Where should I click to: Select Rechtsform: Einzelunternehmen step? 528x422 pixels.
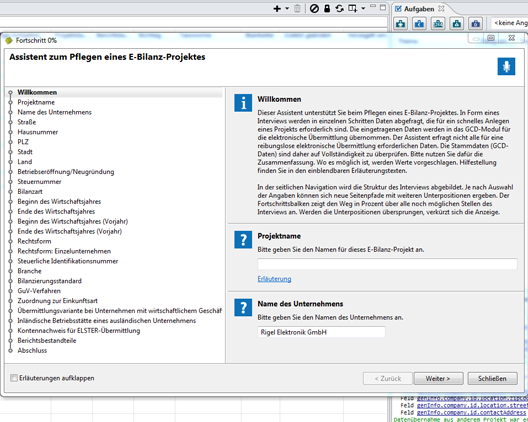[x=64, y=251]
